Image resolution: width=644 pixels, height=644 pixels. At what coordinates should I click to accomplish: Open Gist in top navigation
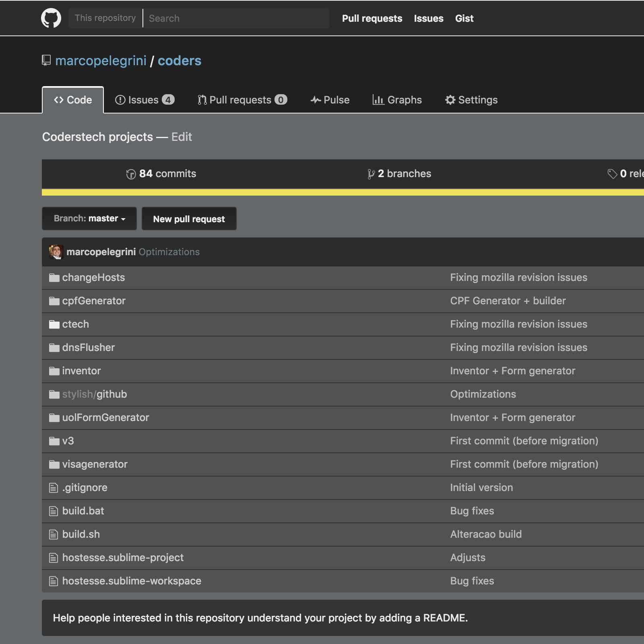(x=464, y=19)
